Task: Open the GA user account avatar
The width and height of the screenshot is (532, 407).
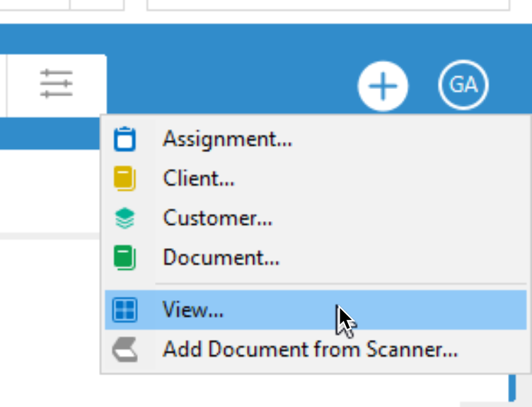Action: (463, 85)
